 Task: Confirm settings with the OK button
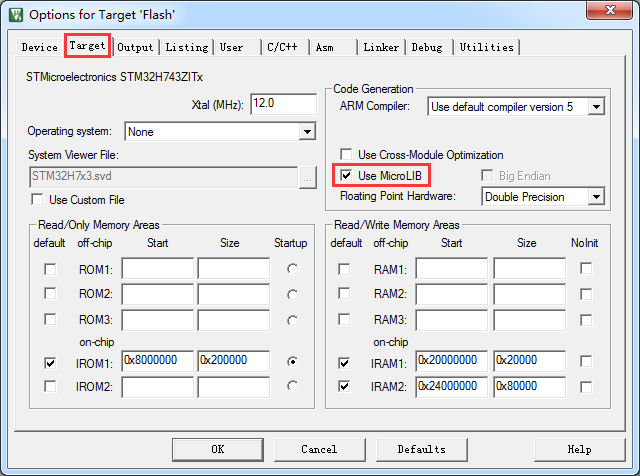tap(218, 449)
